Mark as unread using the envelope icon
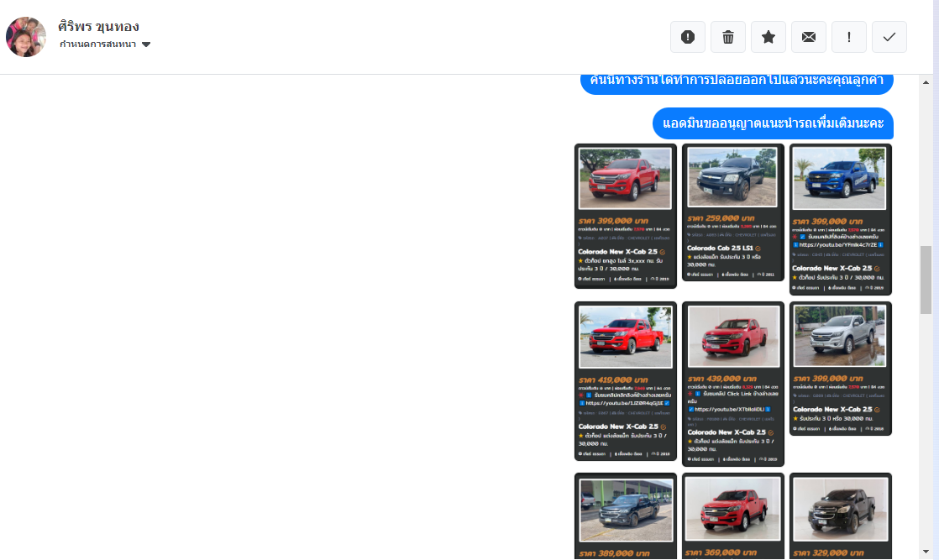The height and width of the screenshot is (560, 939). tap(808, 37)
